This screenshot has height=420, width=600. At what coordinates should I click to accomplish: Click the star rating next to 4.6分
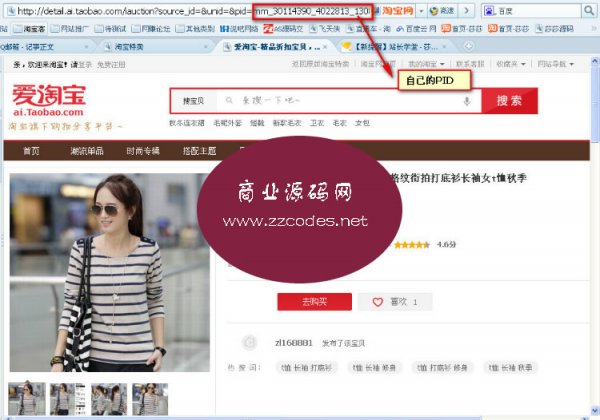click(412, 245)
